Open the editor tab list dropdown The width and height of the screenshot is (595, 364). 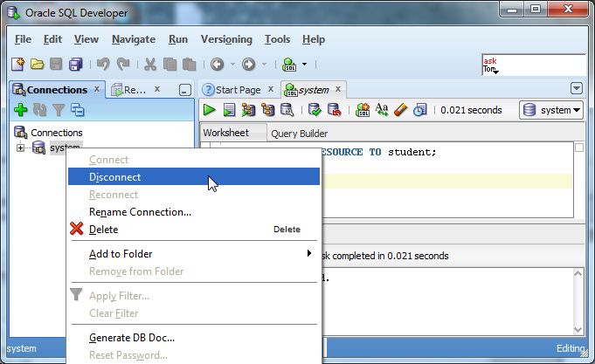pyautogui.click(x=577, y=88)
